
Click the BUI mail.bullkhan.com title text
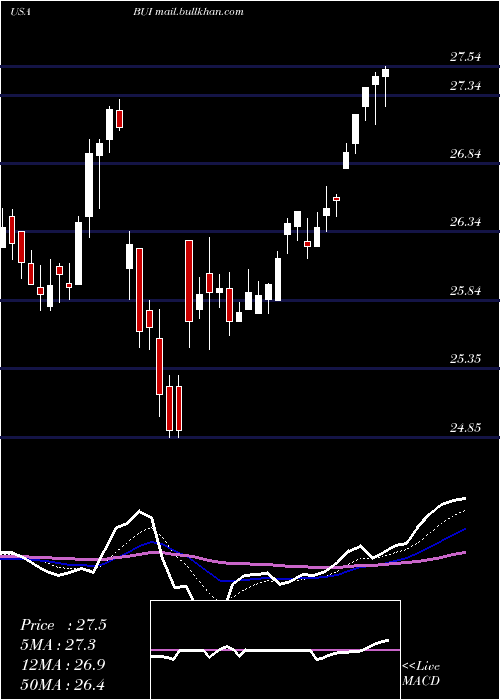coord(188,12)
